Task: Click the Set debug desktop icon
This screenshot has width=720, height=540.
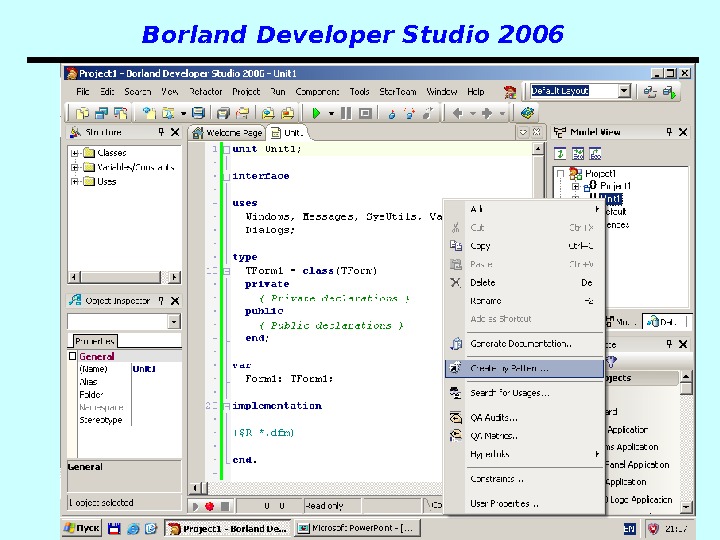Action: click(669, 92)
